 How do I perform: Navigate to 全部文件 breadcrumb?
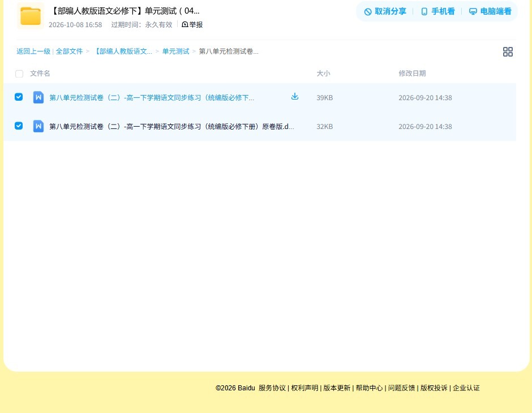69,51
